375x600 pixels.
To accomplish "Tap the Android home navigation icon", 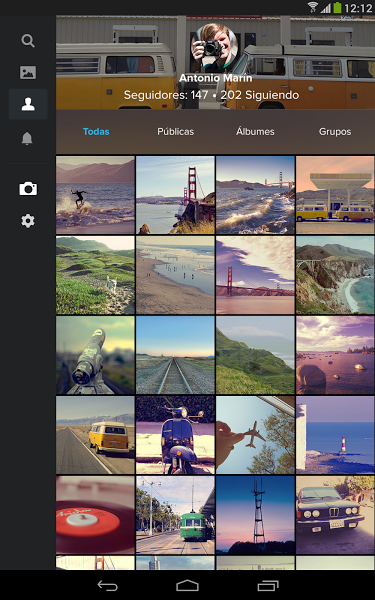I will pos(187,585).
